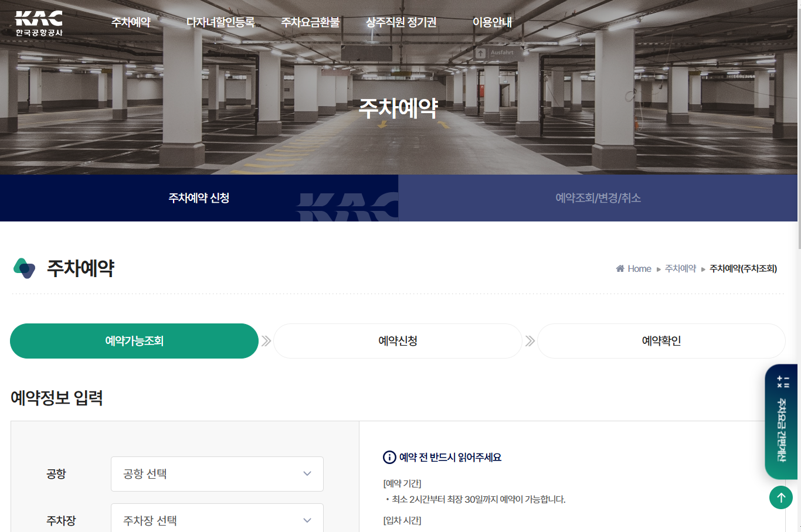Click the green scroll-to-top arrow button
The image size is (801, 532).
point(781,497)
